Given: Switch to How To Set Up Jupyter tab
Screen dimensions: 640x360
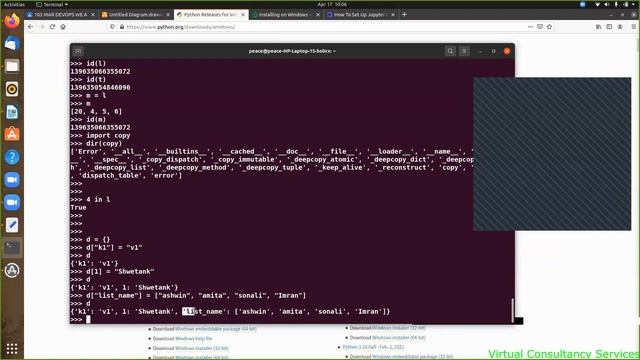Looking at the screenshot, I should pyautogui.click(x=360, y=14).
